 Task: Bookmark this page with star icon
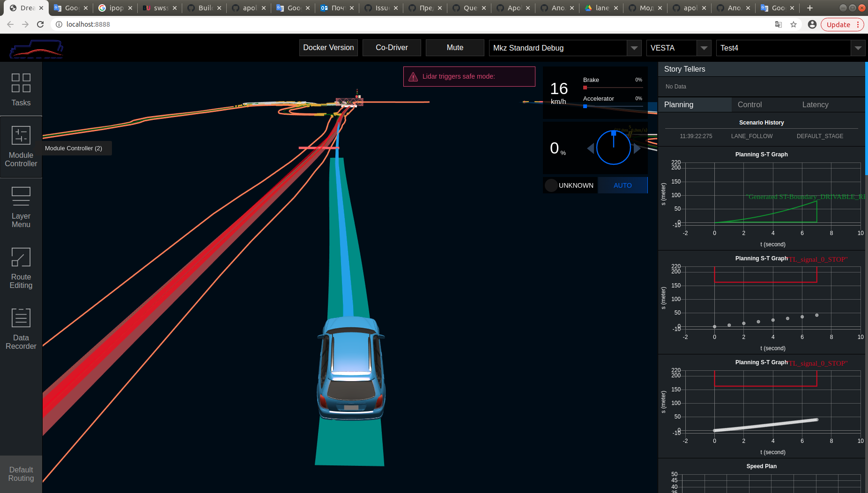[x=794, y=24]
